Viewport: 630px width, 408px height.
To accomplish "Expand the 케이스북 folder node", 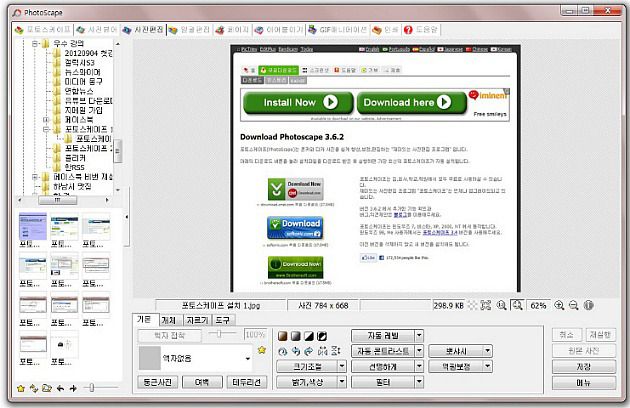I will pos(46,119).
